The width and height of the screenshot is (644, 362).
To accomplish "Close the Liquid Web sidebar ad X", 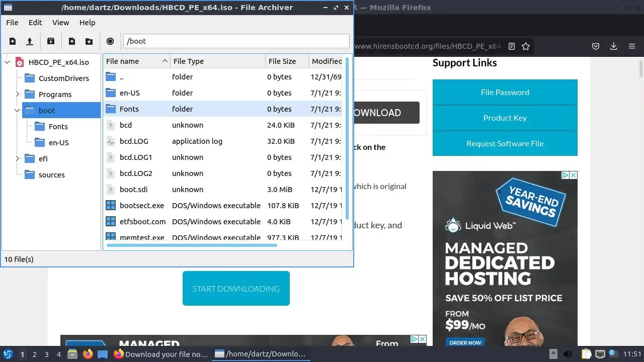I will coord(573,175).
